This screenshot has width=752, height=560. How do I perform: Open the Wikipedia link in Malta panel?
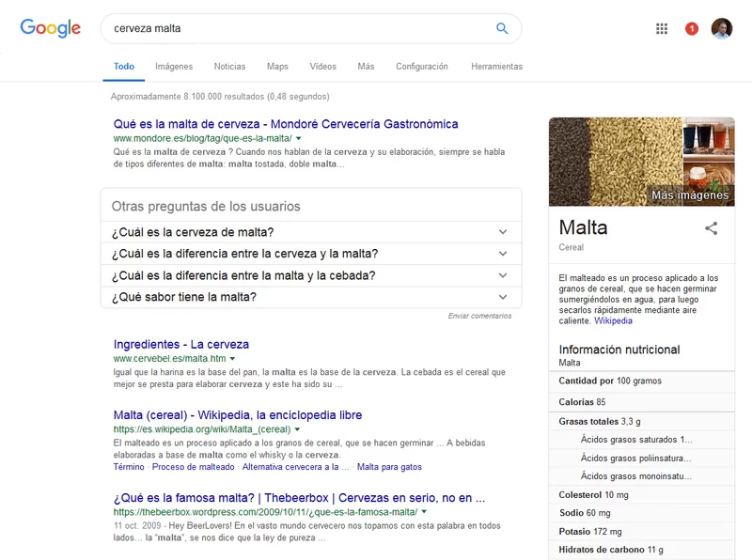click(613, 320)
